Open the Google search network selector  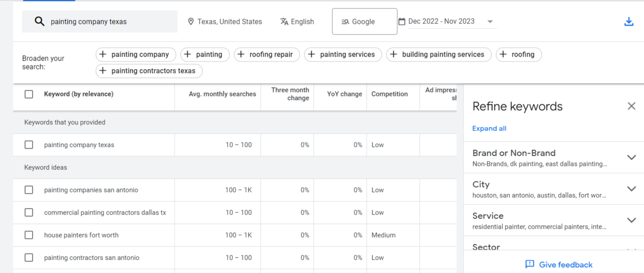coord(364,21)
